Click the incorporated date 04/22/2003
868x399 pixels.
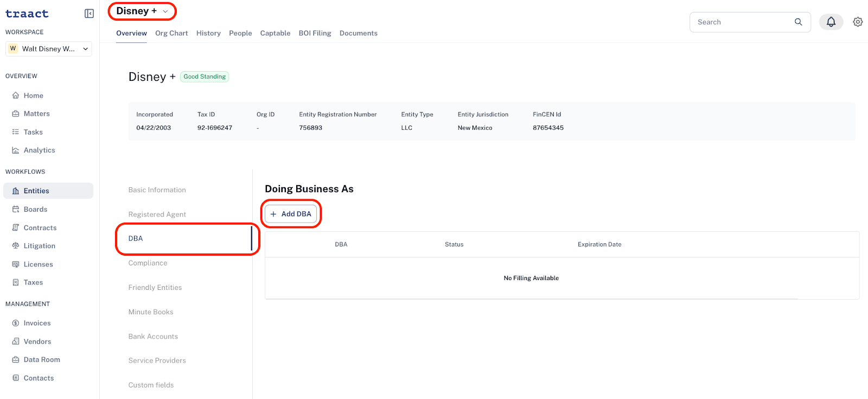154,128
